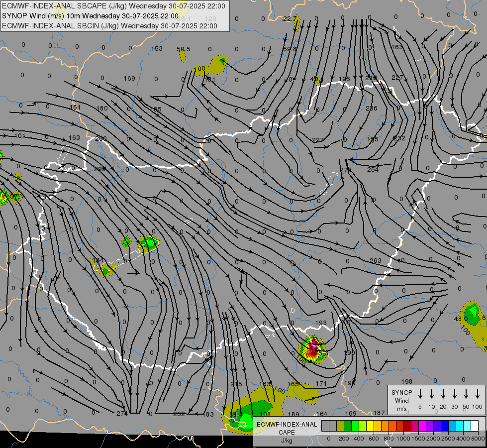The image size is (487, 448).
Task: Click the 263 value on the map
Action: tap(376, 260)
